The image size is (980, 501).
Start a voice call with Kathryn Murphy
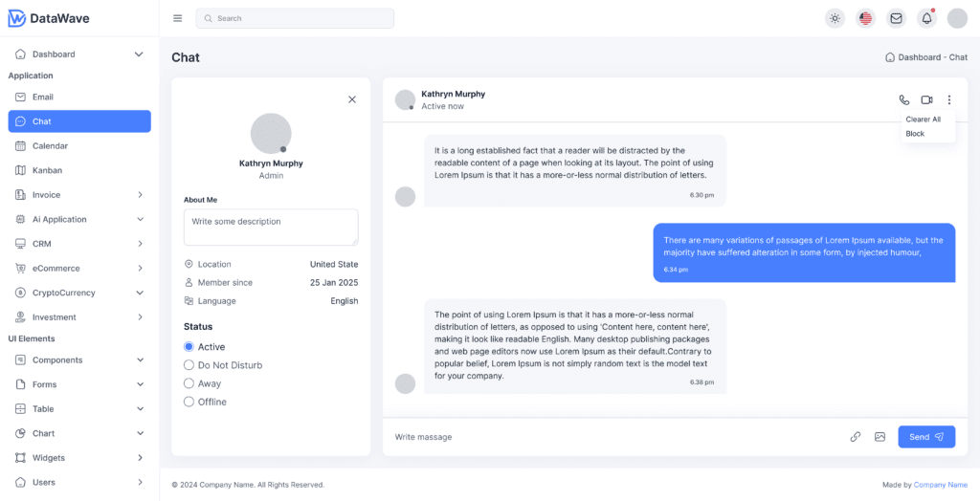[904, 100]
